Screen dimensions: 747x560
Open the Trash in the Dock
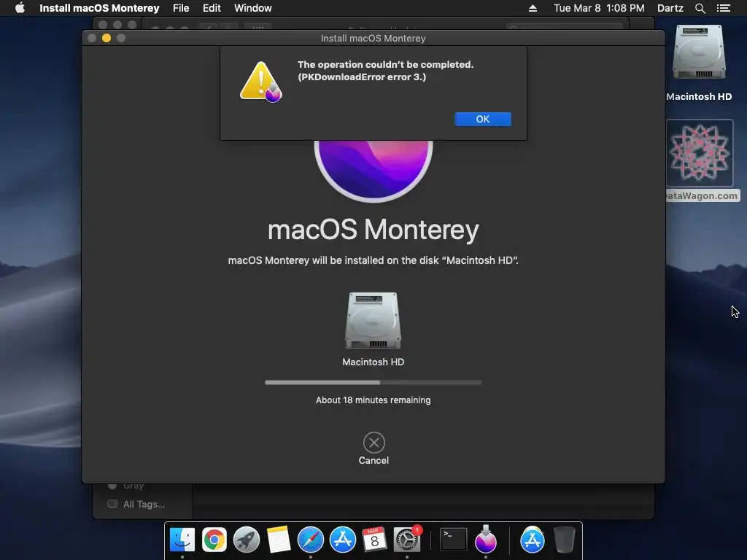(x=565, y=540)
